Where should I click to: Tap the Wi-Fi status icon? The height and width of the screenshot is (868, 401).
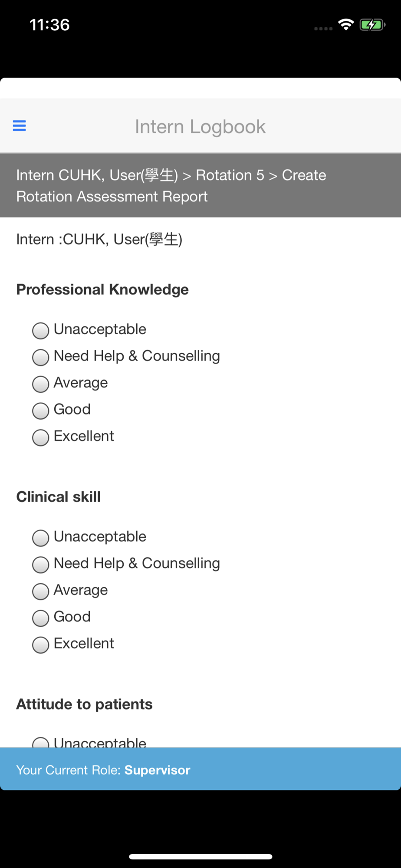(x=346, y=25)
